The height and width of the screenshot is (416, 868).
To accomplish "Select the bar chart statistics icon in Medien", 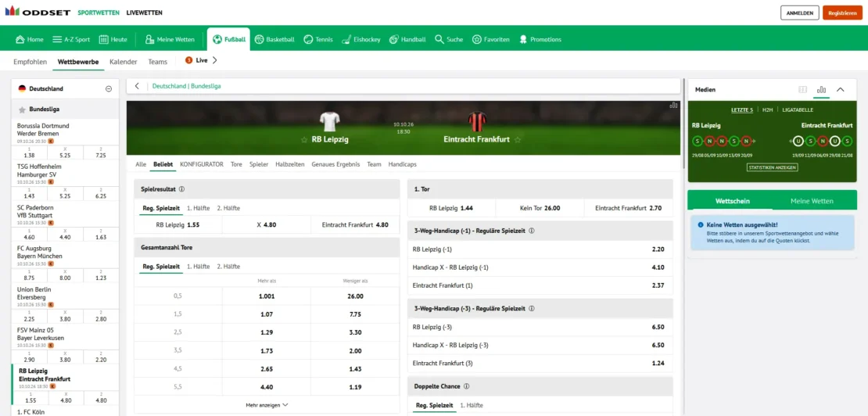I will coord(822,89).
